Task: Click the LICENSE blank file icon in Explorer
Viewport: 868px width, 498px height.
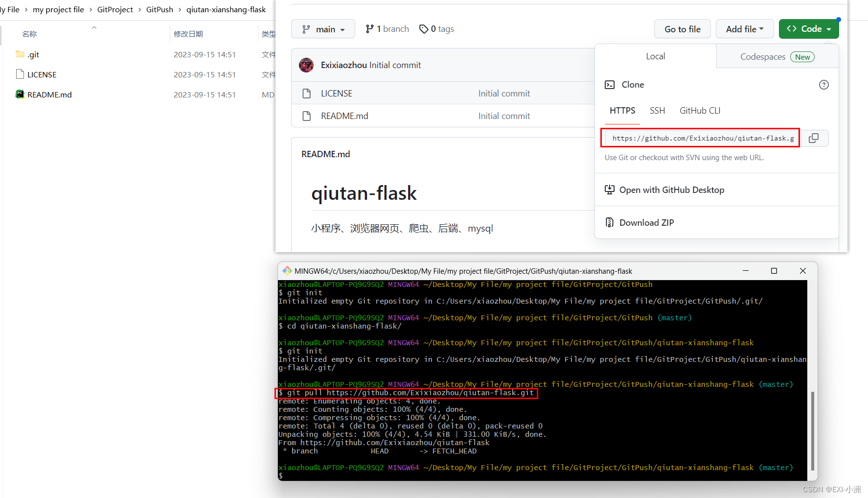Action: click(x=20, y=74)
